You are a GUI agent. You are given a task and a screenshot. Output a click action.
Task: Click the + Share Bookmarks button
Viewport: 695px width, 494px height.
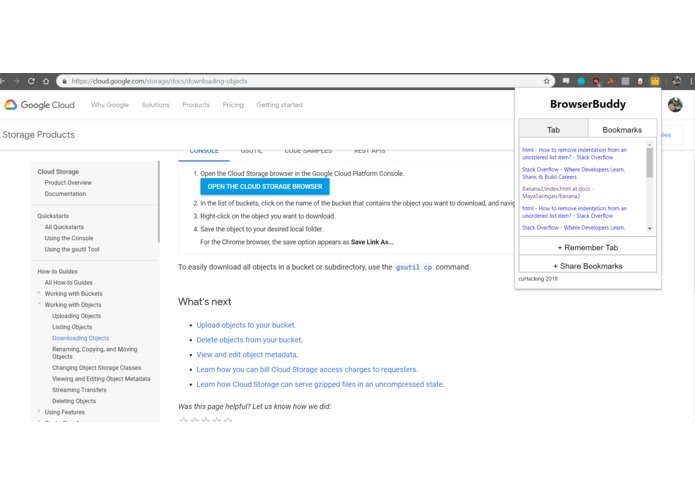pyautogui.click(x=588, y=265)
